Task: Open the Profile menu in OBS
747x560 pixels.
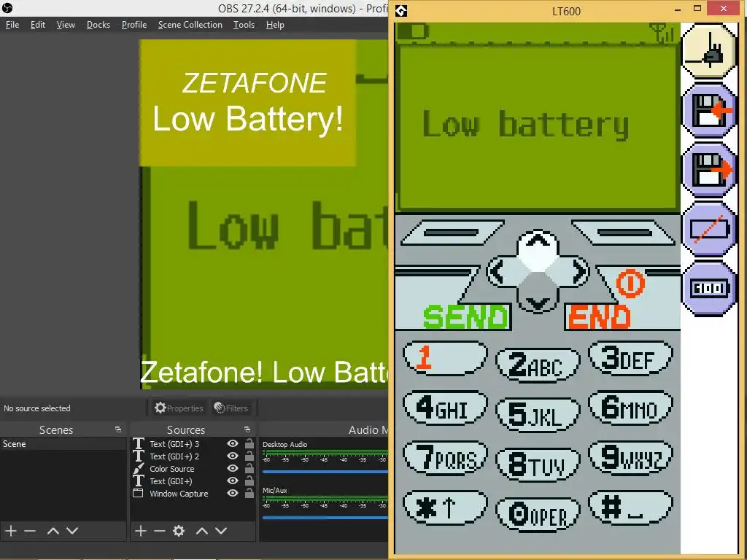Action: (x=134, y=25)
